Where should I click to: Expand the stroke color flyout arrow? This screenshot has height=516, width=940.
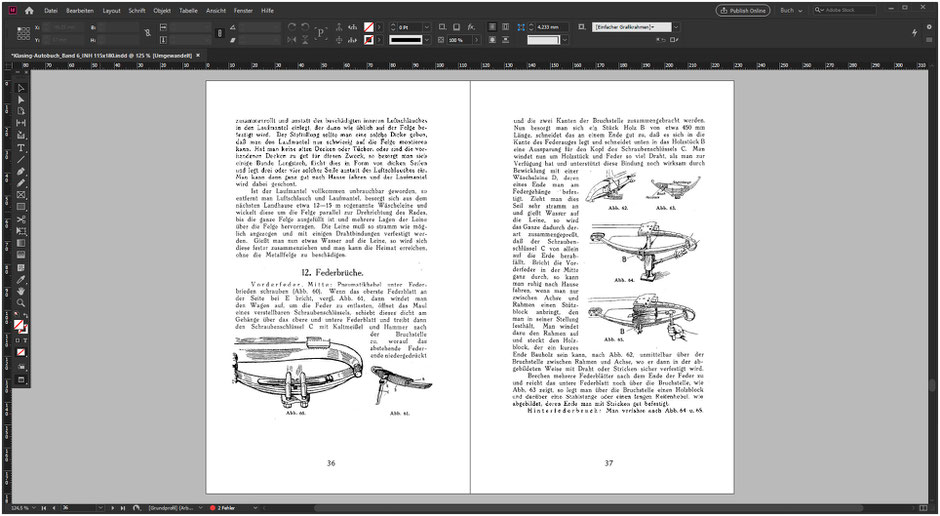379,40
